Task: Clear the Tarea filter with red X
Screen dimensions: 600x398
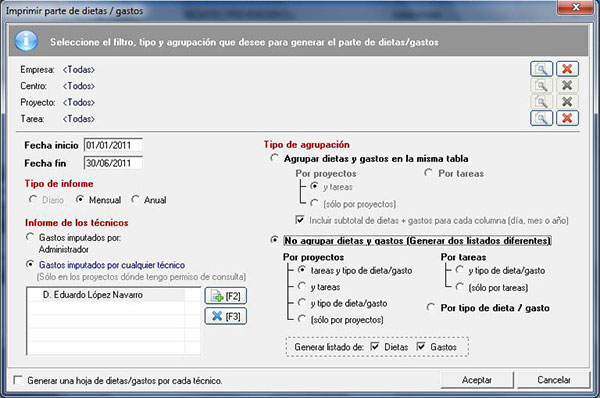Action: [567, 118]
